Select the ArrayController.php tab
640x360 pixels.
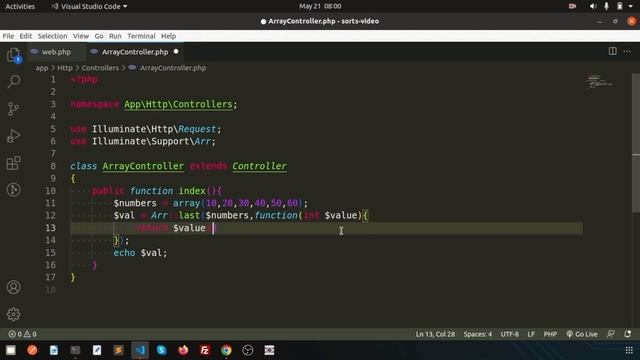tap(135, 52)
